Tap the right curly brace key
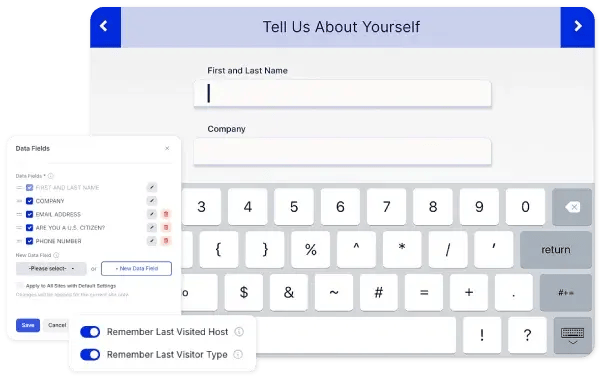 click(x=265, y=250)
